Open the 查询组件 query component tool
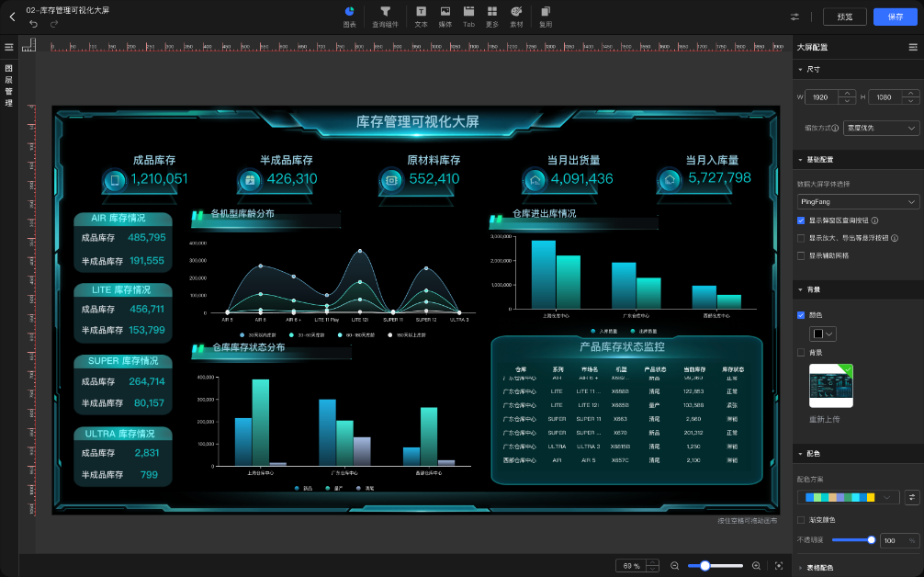Viewport: 924px width, 577px height. (388, 16)
